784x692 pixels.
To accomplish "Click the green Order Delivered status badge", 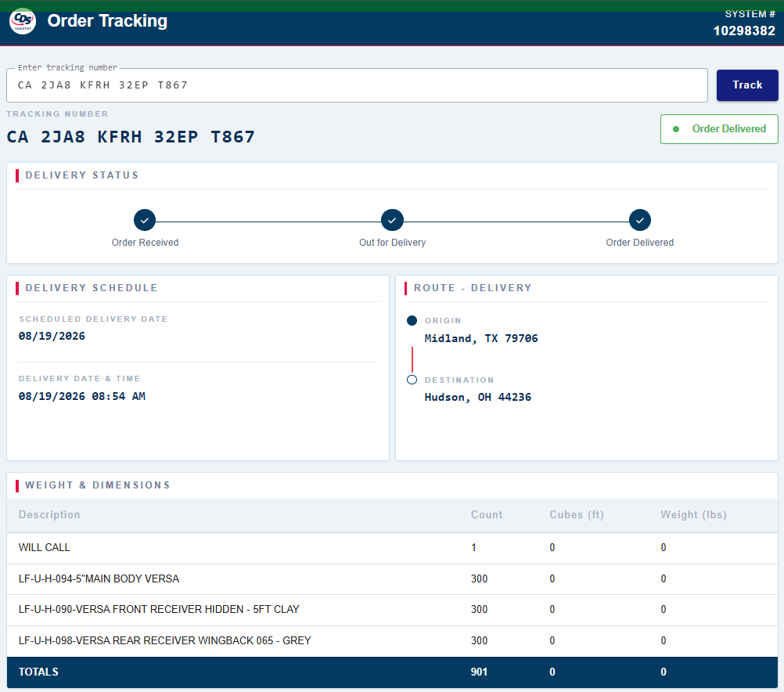I will [719, 129].
